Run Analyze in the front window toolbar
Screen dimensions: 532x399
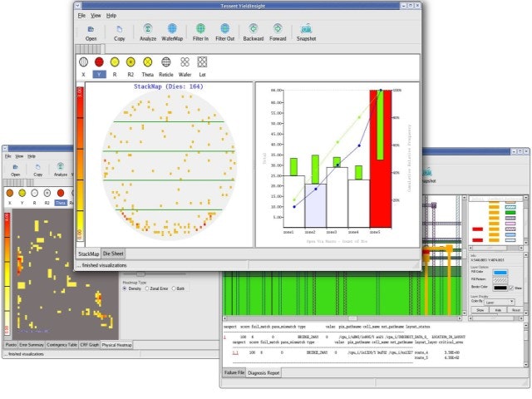point(148,28)
